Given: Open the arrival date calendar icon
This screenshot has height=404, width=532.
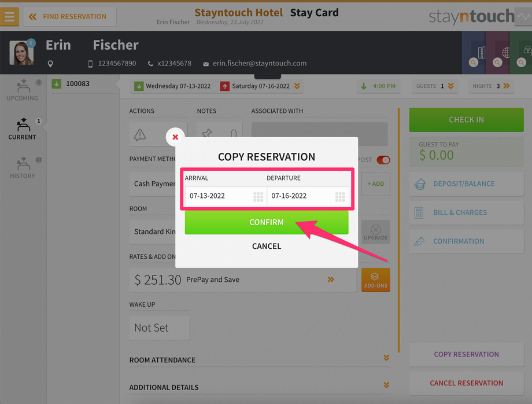Looking at the screenshot, I should coord(258,197).
